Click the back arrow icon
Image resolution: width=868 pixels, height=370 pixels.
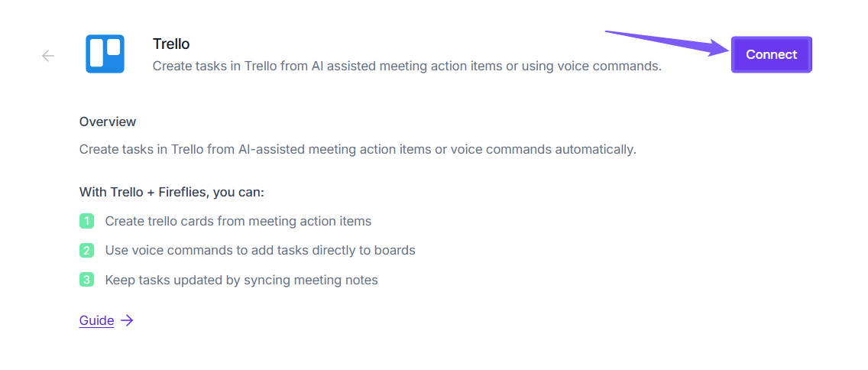(48, 55)
